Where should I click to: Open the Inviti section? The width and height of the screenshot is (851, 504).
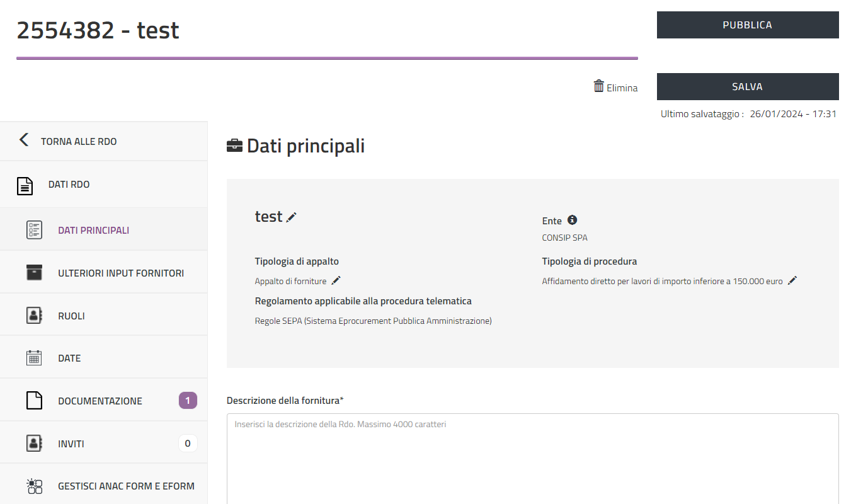(71, 444)
